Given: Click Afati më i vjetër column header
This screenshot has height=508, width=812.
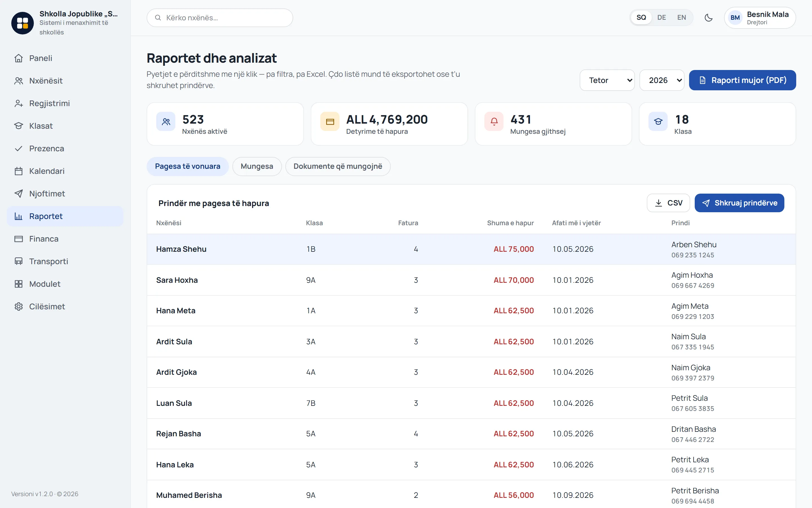Looking at the screenshot, I should coord(576,223).
